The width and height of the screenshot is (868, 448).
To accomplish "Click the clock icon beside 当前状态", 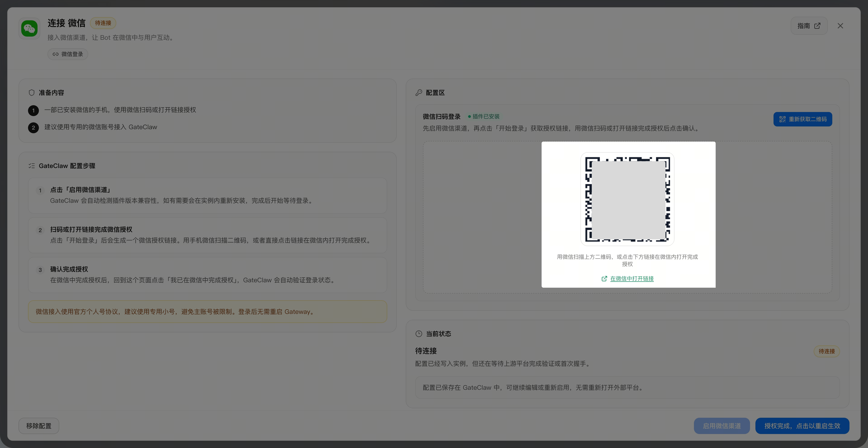I will 419,334.
